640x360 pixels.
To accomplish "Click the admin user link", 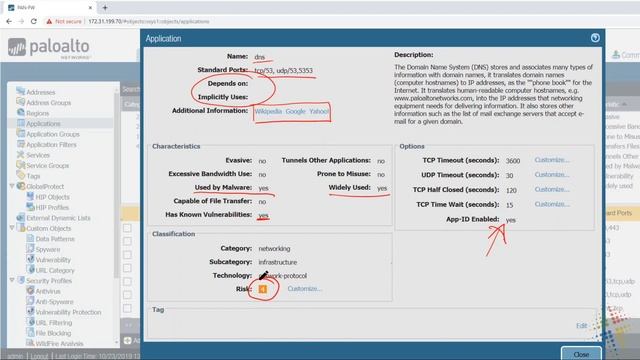I will tap(15, 356).
